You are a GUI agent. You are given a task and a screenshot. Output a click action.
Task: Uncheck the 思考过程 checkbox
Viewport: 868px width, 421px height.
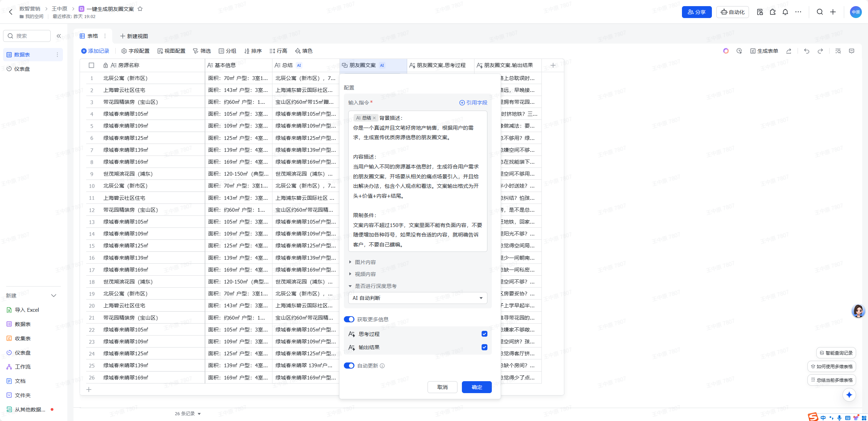pos(484,334)
